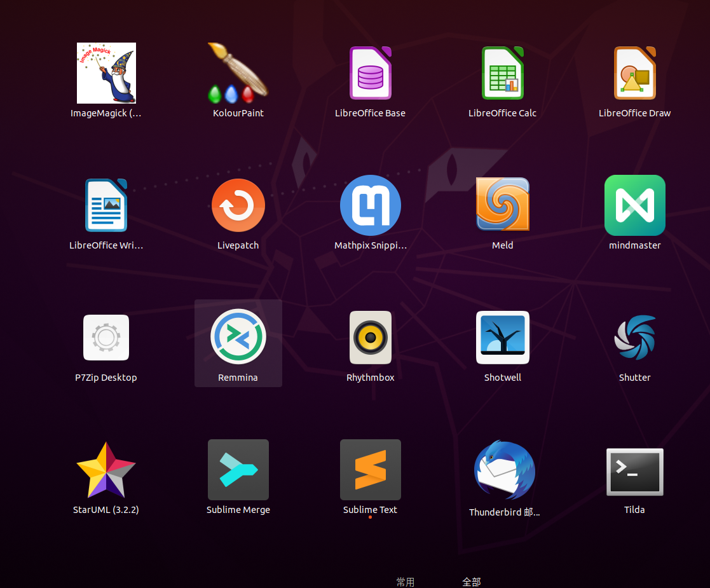
Task: Launch the mindmaster green icon
Action: point(635,205)
